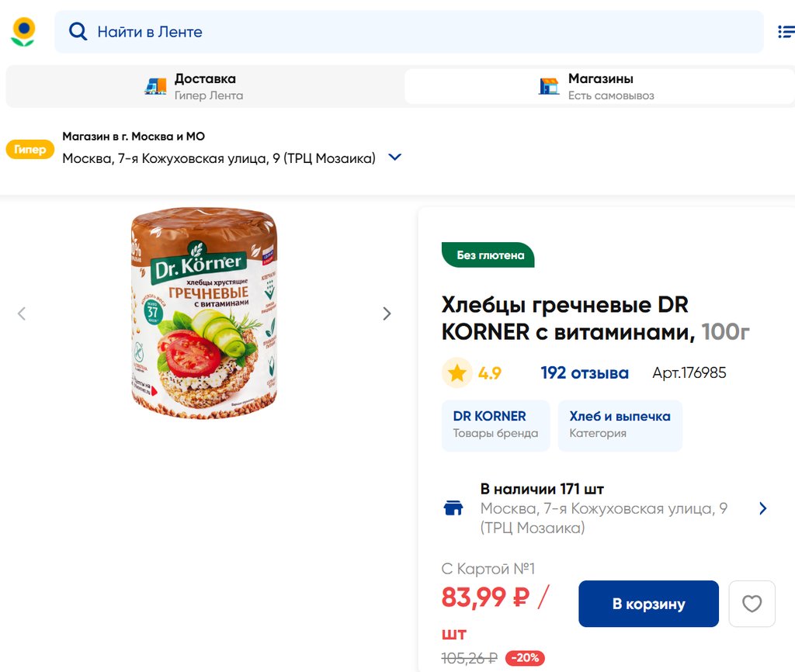Viewport: 795px width, 672px height.
Task: Click the Dr. Körner product image
Action: point(204,313)
